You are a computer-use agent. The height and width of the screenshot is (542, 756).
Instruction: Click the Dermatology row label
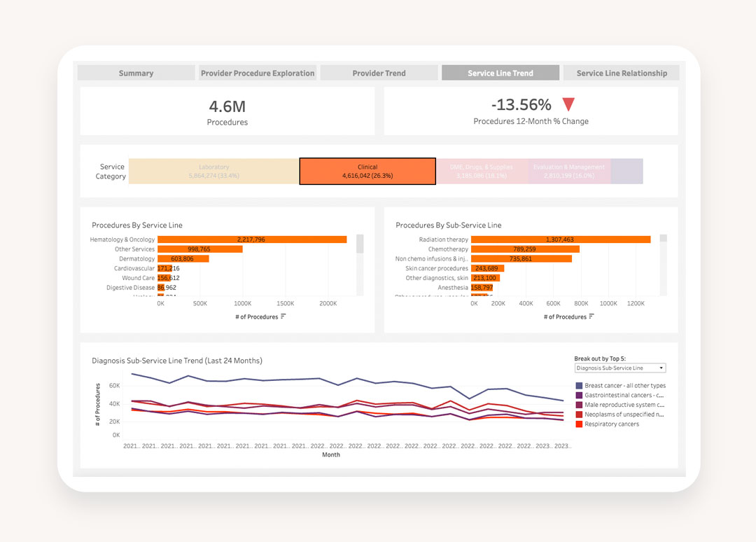137,258
